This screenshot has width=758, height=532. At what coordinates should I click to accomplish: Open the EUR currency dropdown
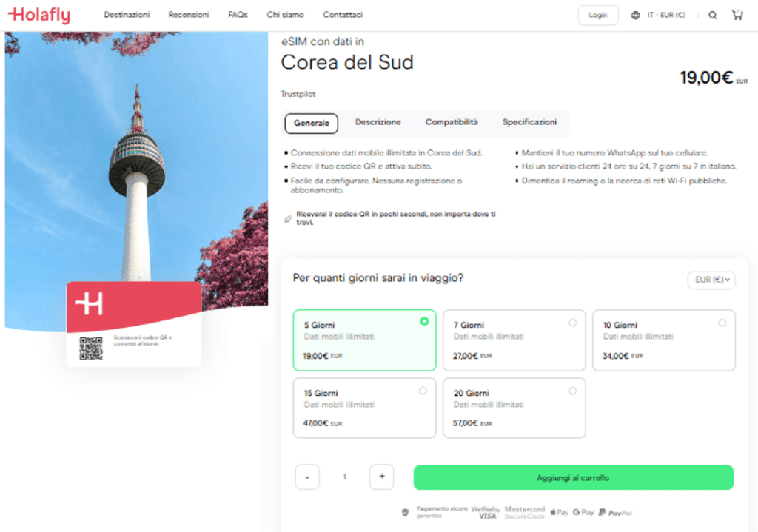[x=711, y=280]
